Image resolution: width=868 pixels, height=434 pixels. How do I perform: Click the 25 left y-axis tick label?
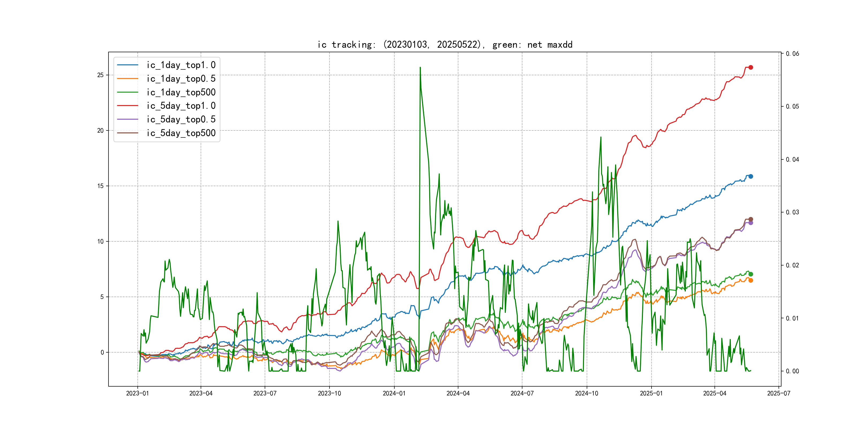pyautogui.click(x=100, y=75)
